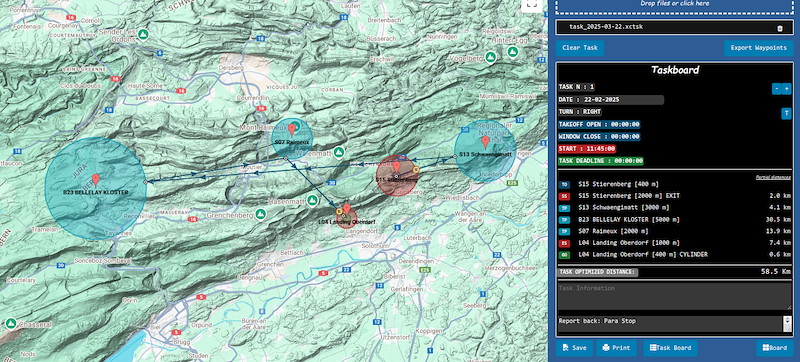This screenshot has height=362, width=800.
Task: Click the Save button
Action: click(574, 348)
